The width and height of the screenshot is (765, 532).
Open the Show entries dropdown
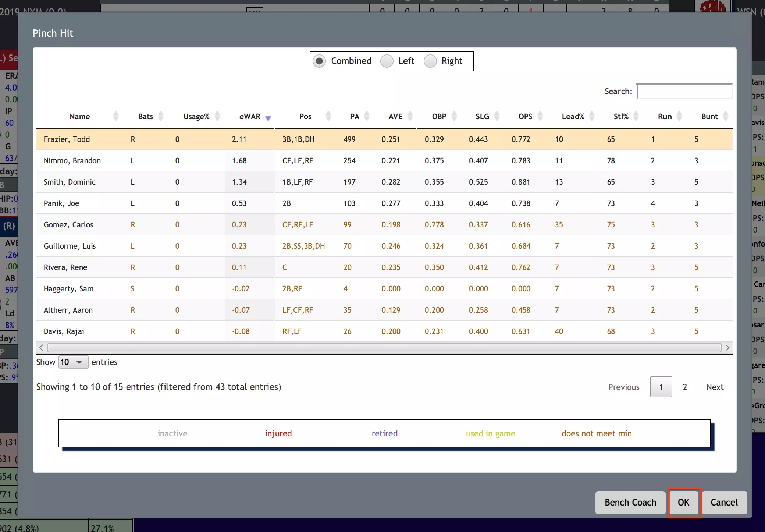pos(73,362)
